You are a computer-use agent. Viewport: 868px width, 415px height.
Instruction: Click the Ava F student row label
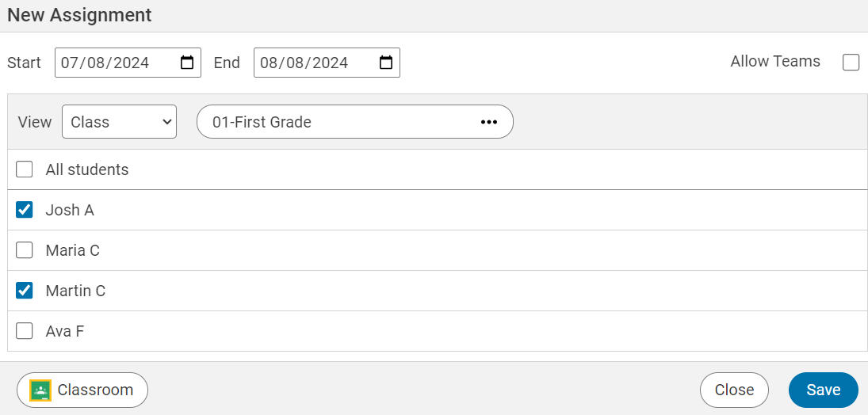pos(64,331)
